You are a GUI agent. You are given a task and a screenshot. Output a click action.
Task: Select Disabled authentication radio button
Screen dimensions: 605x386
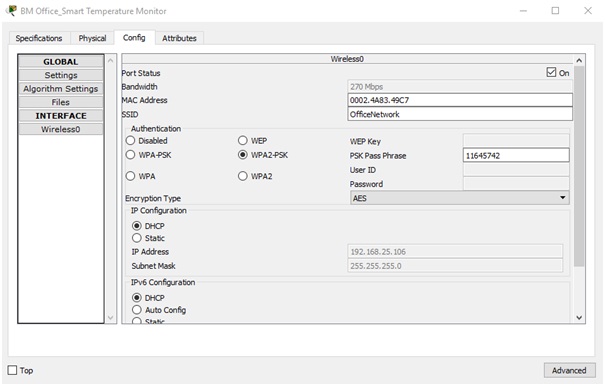point(130,141)
